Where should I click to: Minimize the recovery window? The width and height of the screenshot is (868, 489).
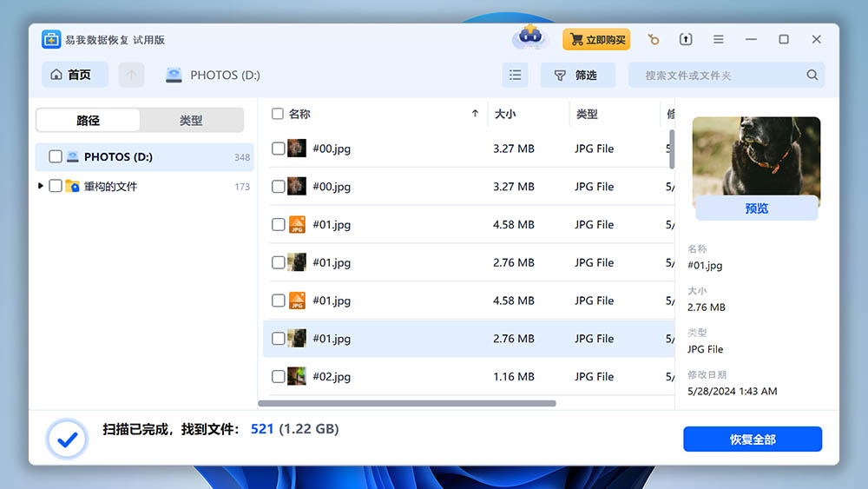click(x=751, y=39)
